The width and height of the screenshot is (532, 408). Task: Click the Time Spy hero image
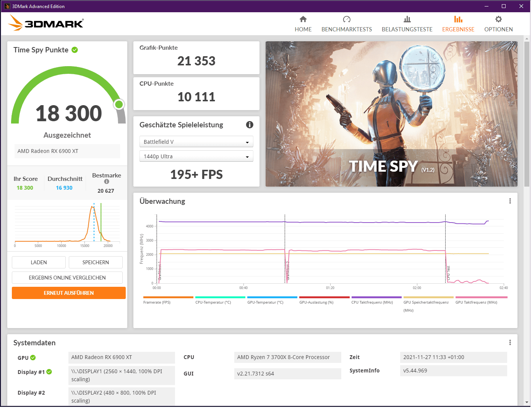tap(391, 114)
